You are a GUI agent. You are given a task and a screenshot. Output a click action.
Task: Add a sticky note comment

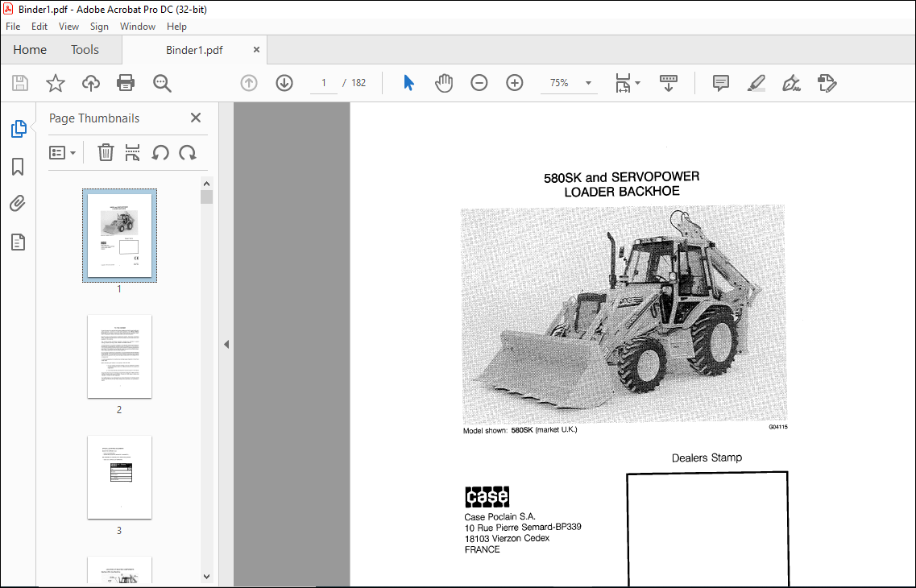[721, 83]
